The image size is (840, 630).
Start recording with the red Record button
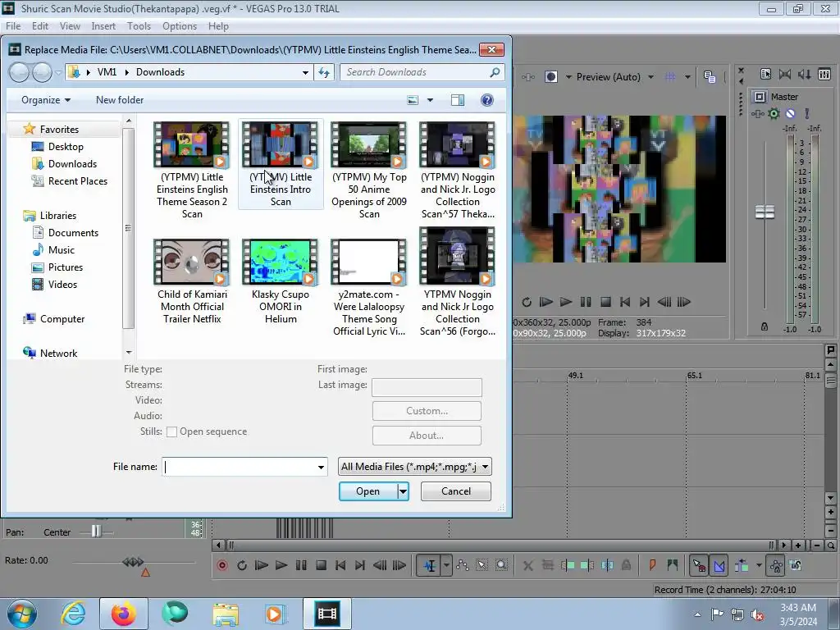pyautogui.click(x=221, y=565)
